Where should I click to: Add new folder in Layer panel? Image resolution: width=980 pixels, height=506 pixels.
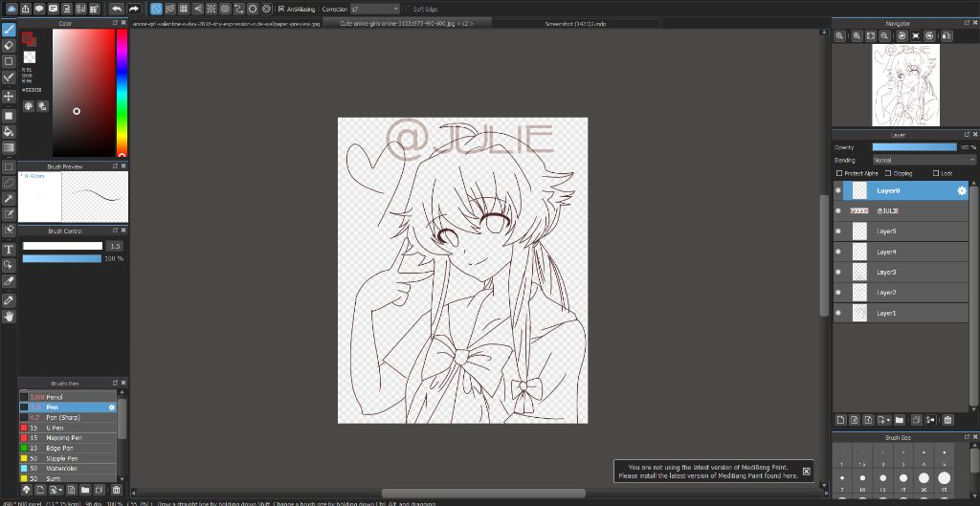[x=900, y=420]
